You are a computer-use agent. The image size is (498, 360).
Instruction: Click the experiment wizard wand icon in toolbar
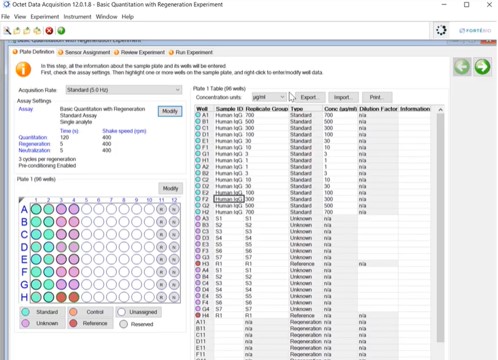click(x=7, y=31)
